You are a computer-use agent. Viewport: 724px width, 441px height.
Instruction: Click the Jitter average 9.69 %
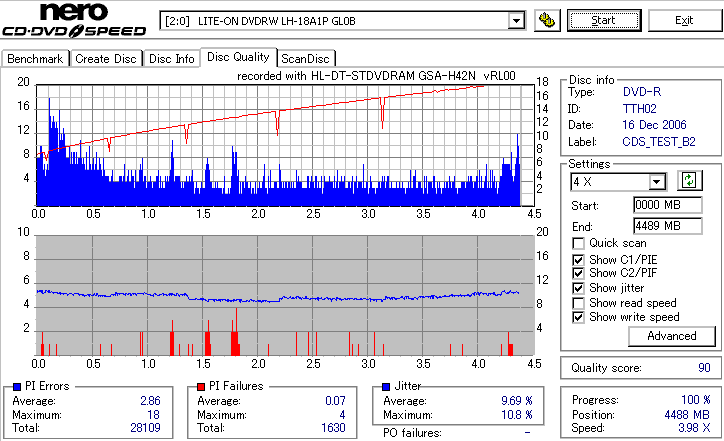(517, 401)
